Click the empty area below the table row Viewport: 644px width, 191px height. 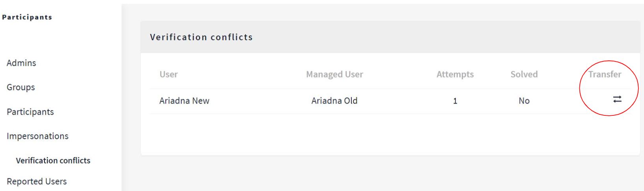(390, 134)
